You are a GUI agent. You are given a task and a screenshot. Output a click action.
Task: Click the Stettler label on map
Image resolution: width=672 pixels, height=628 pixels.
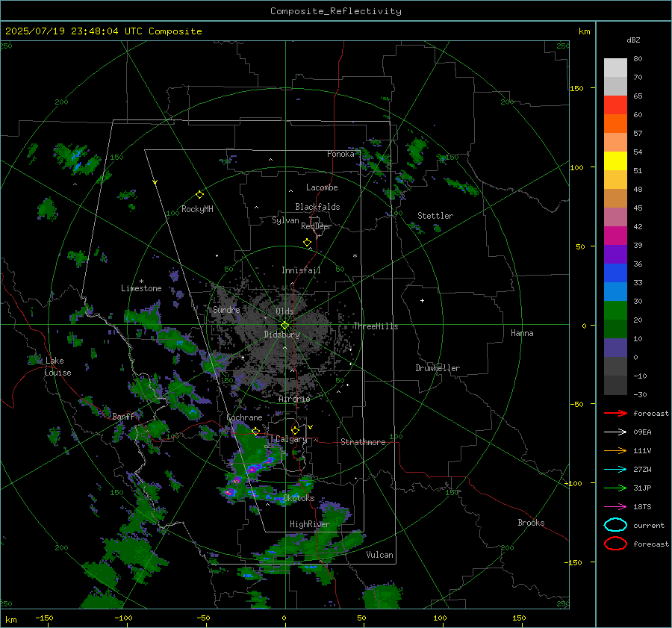click(x=435, y=216)
